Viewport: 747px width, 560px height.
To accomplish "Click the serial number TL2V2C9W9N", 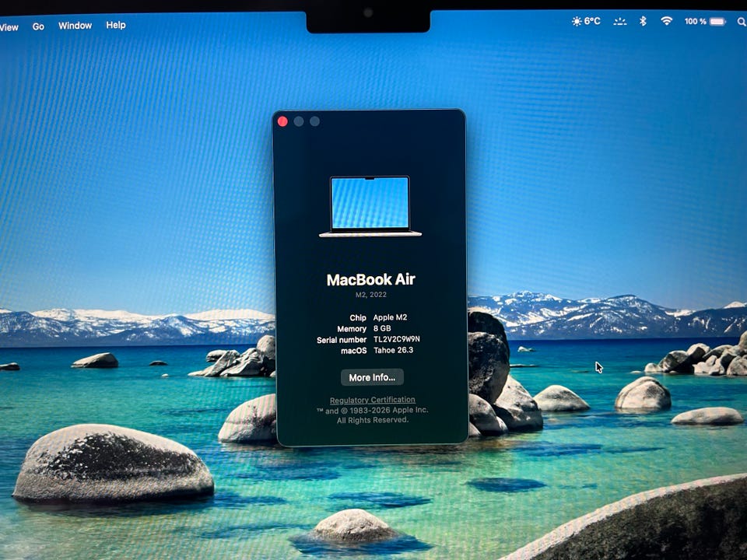I will tap(397, 340).
